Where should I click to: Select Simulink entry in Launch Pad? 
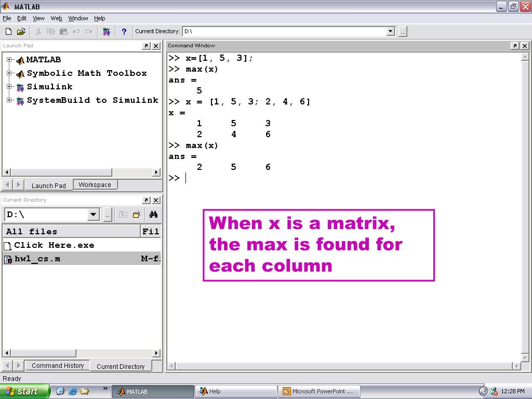49,87
